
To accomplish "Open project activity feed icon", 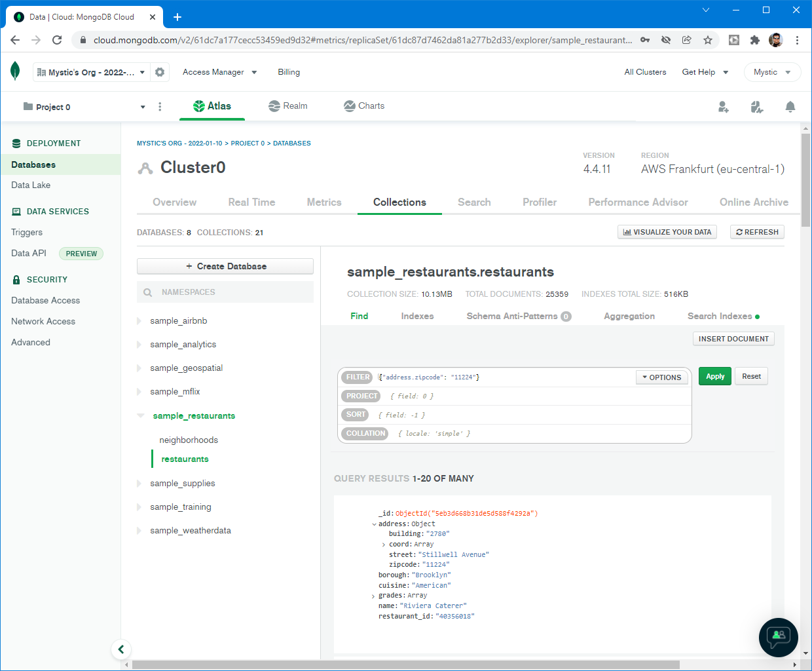I will click(757, 107).
